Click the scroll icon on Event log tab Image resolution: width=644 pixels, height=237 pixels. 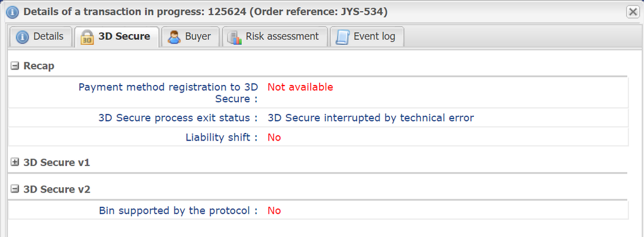342,37
